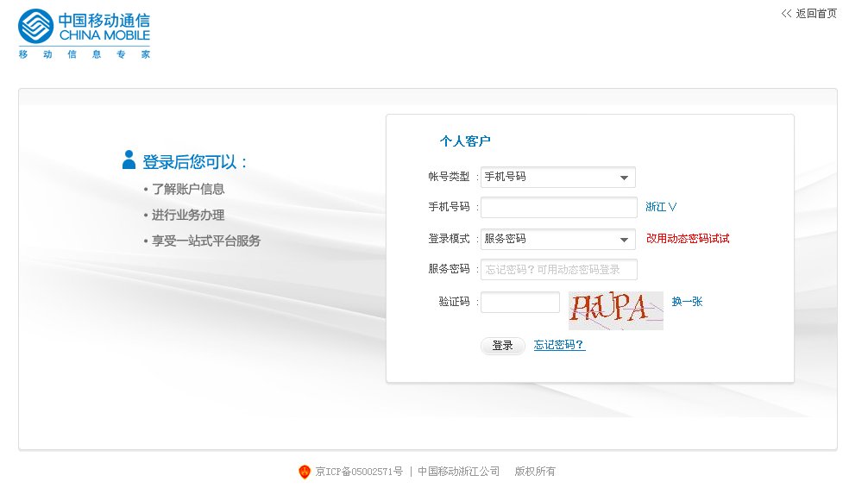Focus the 手机号码 input field
Viewport: 868px width, 488px height.
click(559, 208)
